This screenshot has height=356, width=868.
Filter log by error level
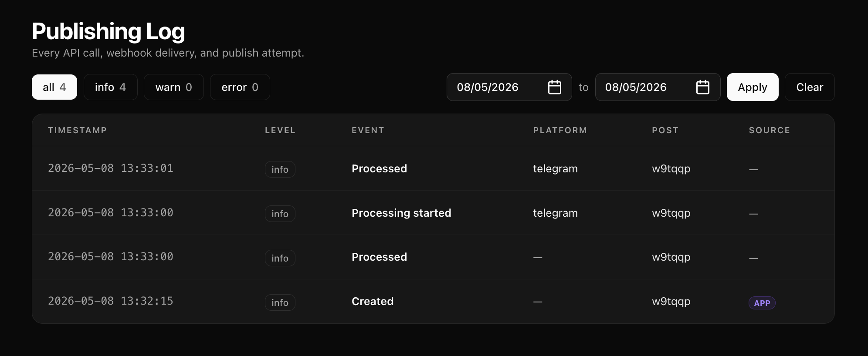[240, 87]
